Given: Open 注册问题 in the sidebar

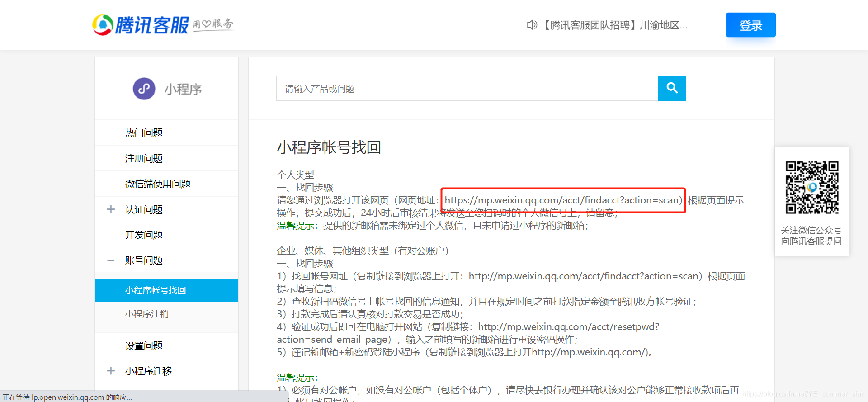Looking at the screenshot, I should [144, 158].
